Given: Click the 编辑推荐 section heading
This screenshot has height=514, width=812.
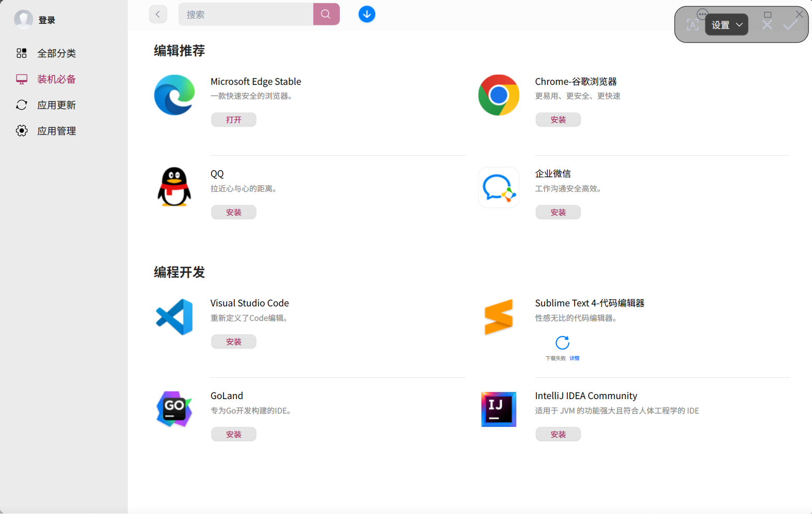Looking at the screenshot, I should (179, 51).
